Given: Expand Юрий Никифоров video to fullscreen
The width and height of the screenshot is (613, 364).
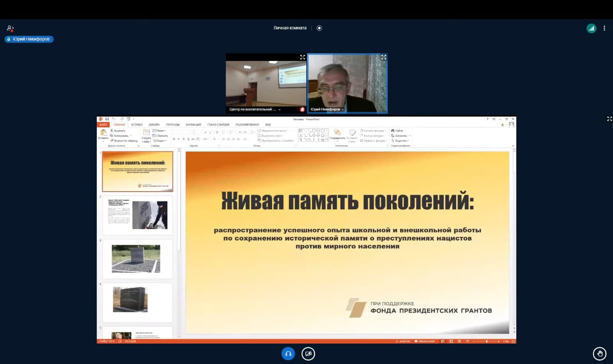Looking at the screenshot, I should click(x=383, y=57).
